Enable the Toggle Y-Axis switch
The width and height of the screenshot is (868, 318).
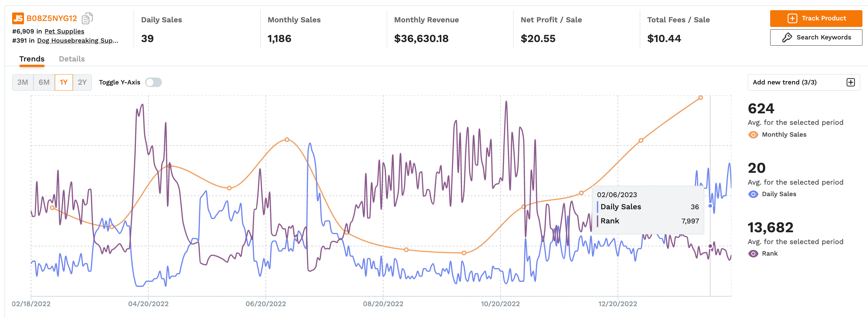(153, 82)
